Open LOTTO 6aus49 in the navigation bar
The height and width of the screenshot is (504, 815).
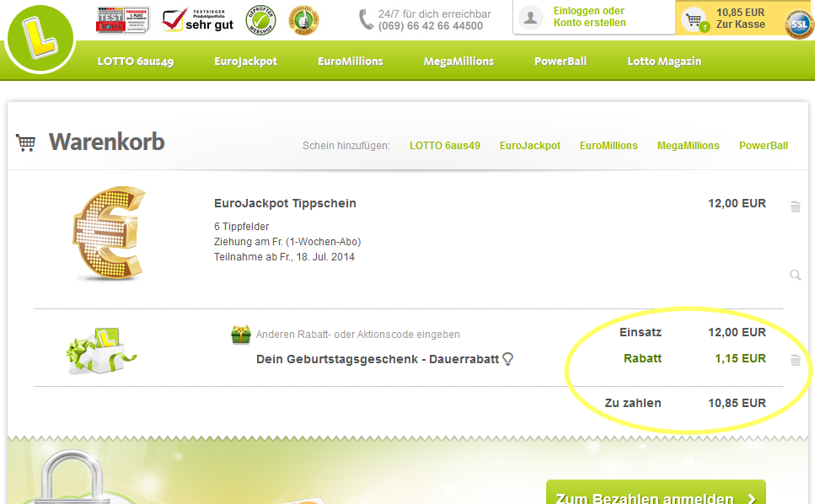(136, 62)
